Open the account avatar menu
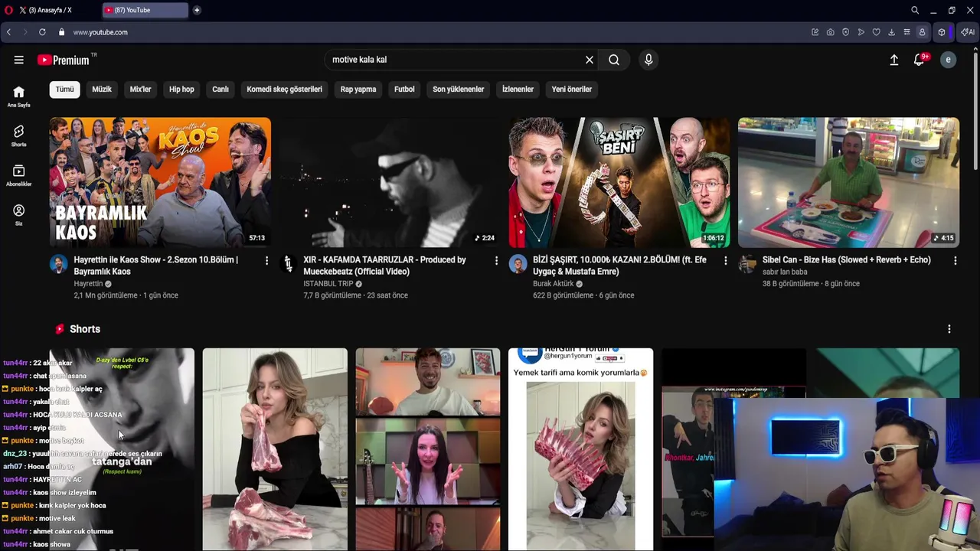Viewport: 980px width, 551px height. [x=948, y=60]
